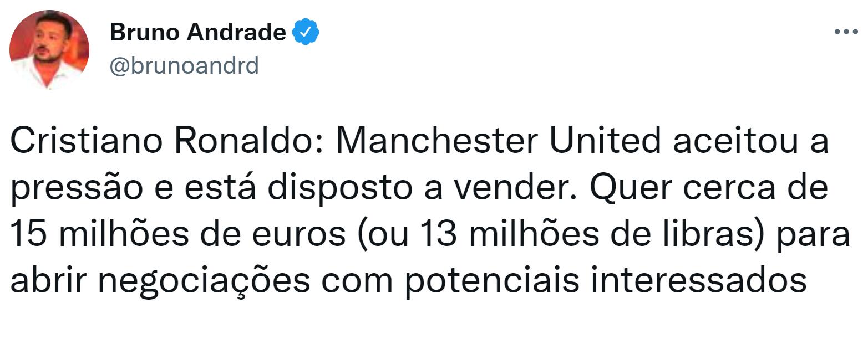
Task: Open Bruno Andrade's profile picture
Action: [49, 49]
